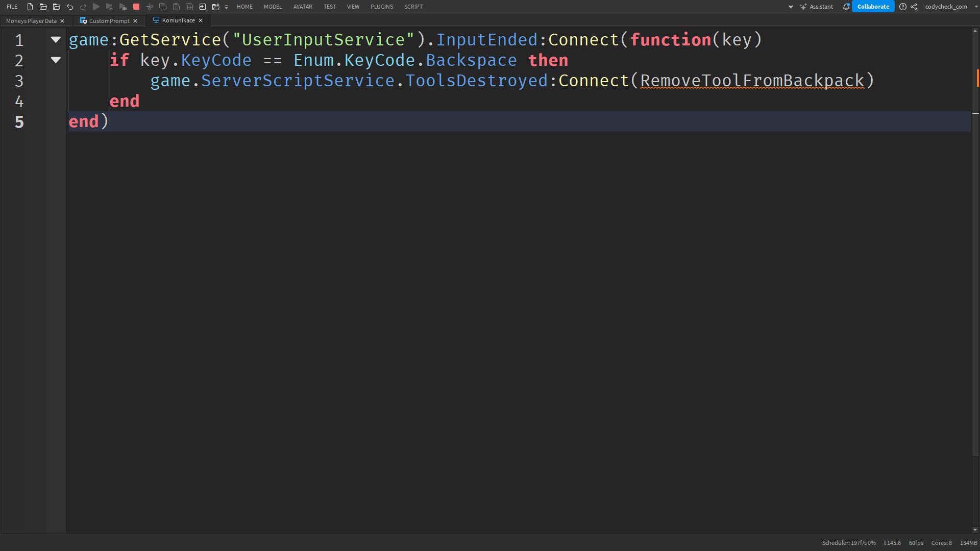Close the Komunikace script tab

tap(200, 20)
